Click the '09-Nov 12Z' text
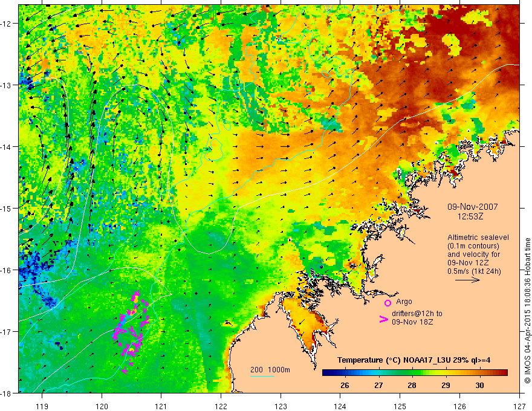 point(468,263)
